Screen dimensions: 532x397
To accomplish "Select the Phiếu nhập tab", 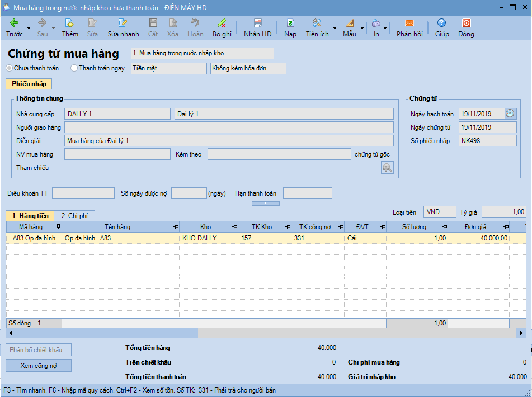I will click(x=29, y=84).
